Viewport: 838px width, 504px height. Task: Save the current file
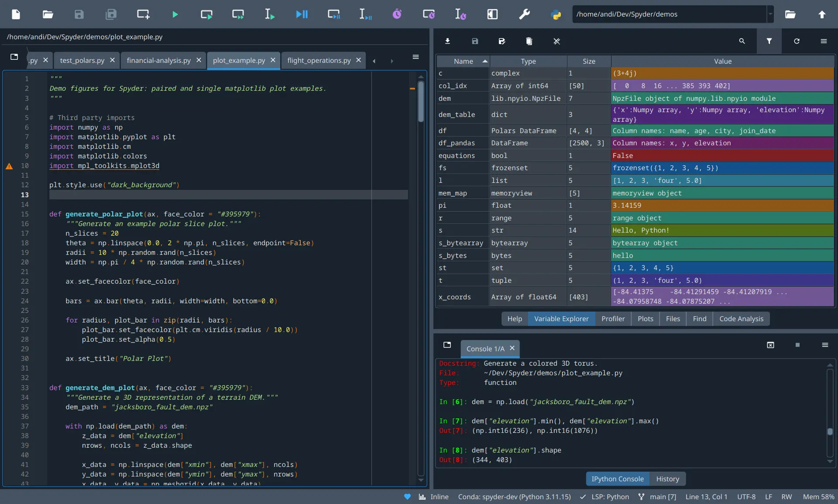point(79,14)
